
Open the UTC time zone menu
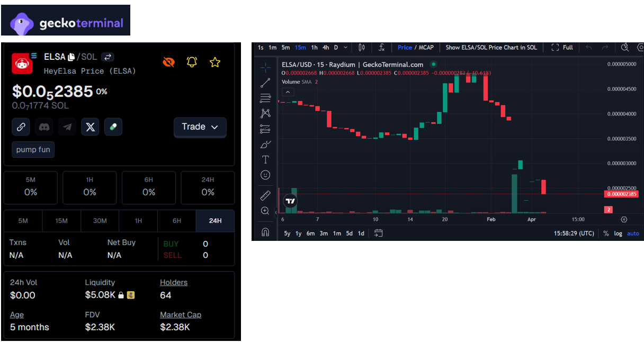pyautogui.click(x=574, y=233)
